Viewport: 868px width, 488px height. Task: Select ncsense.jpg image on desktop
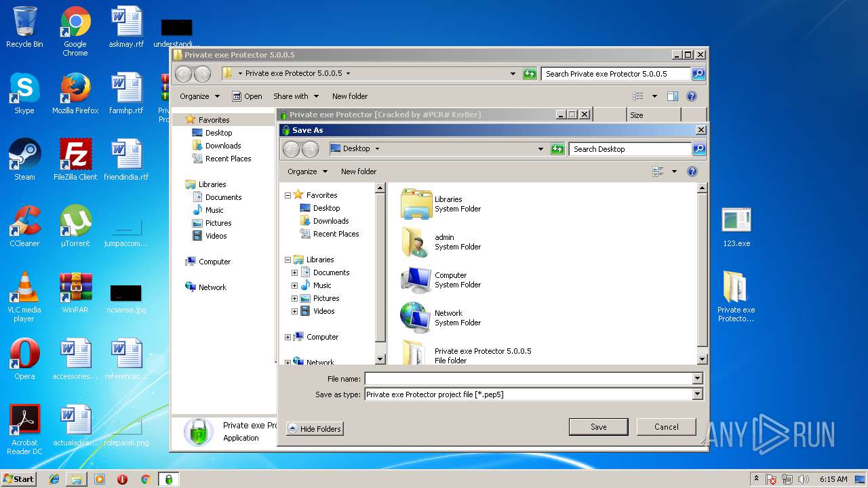(126, 298)
